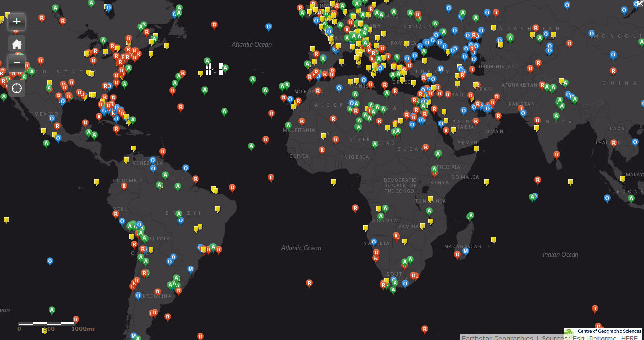Activate the find my location button
This screenshot has width=644, height=340.
click(17, 88)
